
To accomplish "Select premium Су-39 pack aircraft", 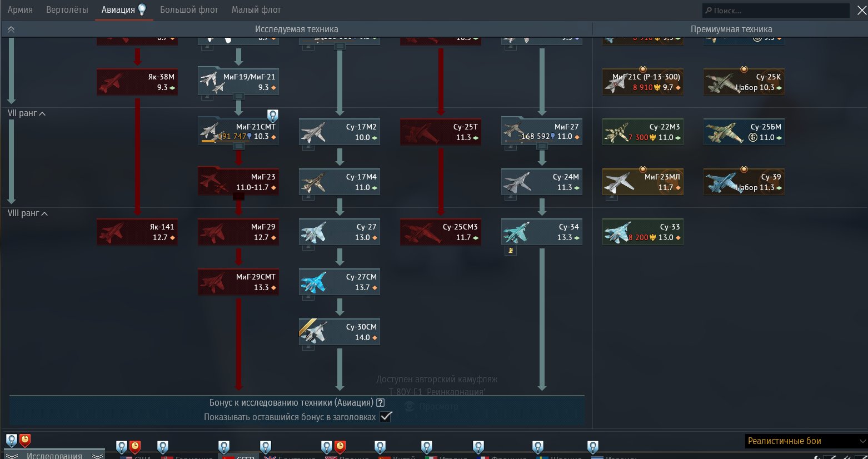I will click(744, 182).
